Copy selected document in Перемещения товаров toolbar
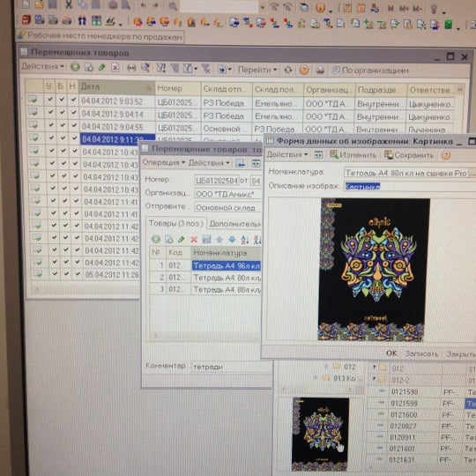This screenshot has width=476, height=476. pyautogui.click(x=89, y=67)
